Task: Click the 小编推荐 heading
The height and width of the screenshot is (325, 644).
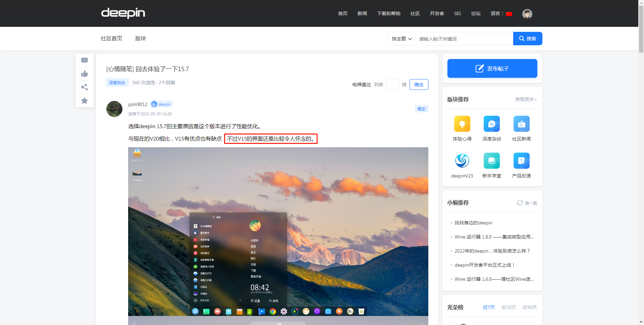Action: pyautogui.click(x=458, y=203)
